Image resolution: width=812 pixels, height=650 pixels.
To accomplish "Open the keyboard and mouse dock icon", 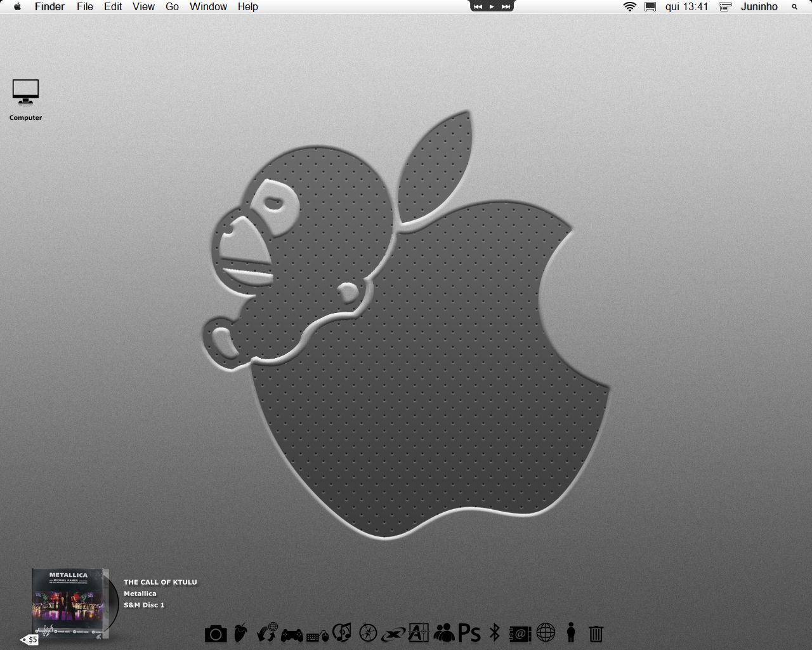I will coord(317,635).
